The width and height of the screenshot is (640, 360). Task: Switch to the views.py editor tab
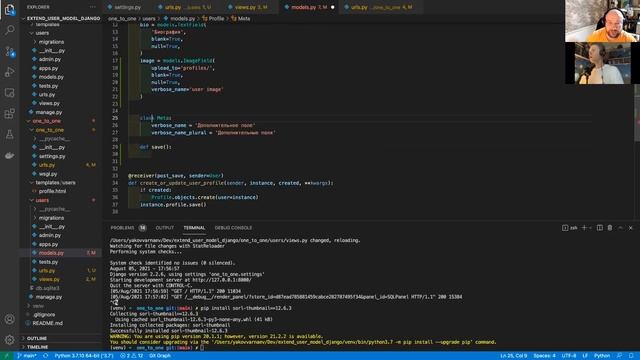click(x=251, y=7)
